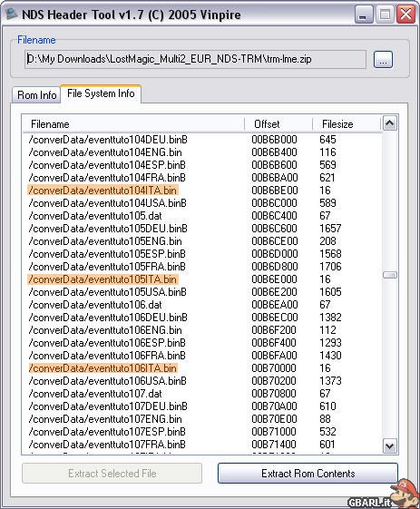Screen dimensions: 420x509
Task: Click the scroll down arrow of file list
Action: click(x=389, y=445)
